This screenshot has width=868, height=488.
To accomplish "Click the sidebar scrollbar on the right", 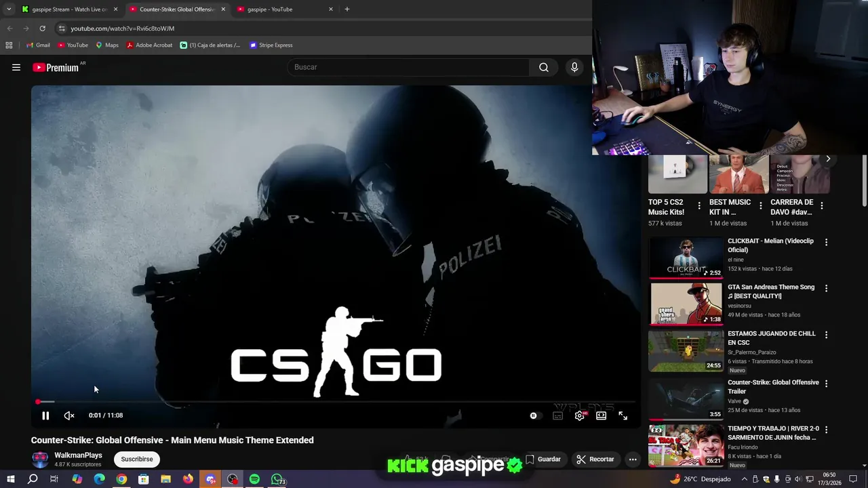I will [864, 182].
